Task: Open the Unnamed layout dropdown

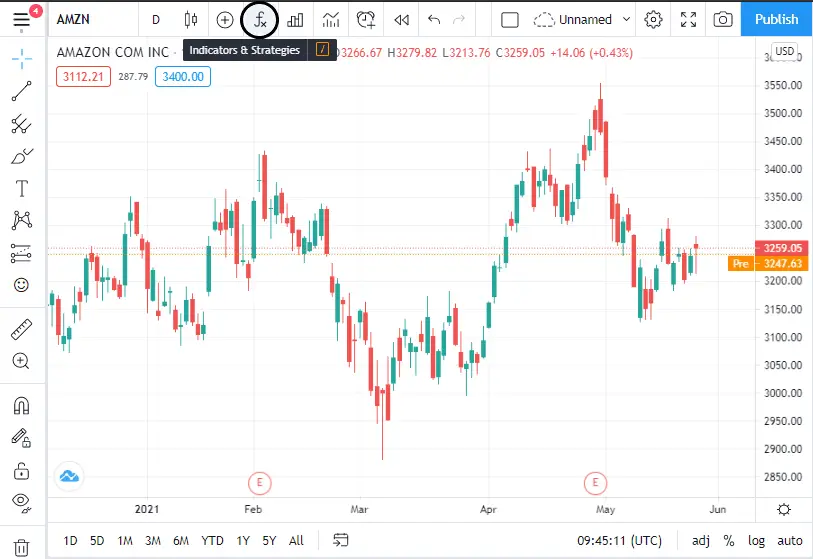Action: click(x=582, y=20)
